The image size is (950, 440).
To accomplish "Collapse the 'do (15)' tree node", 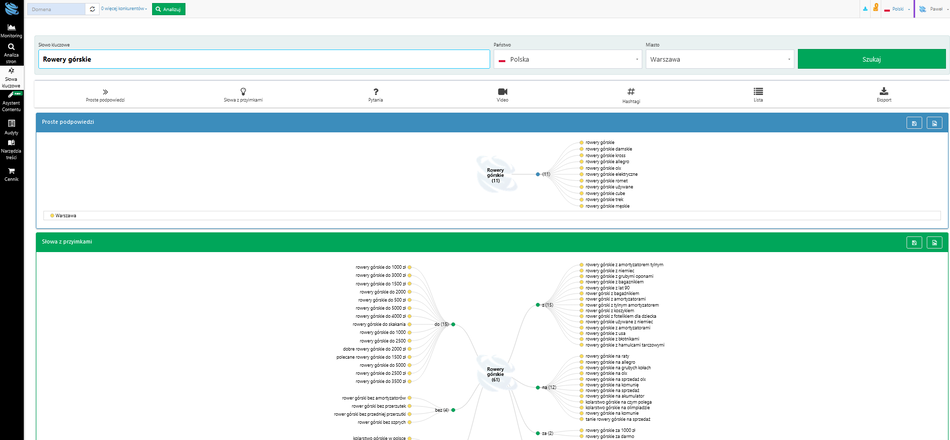I will 453,324.
